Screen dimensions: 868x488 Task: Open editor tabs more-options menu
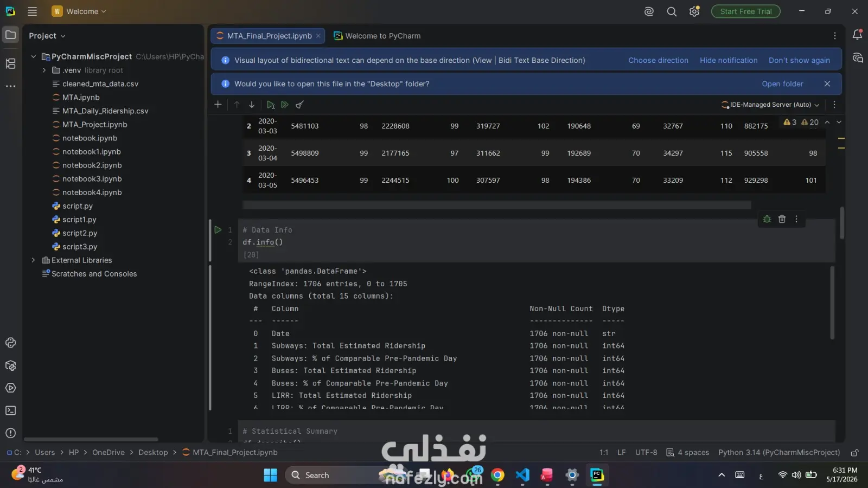[834, 36]
